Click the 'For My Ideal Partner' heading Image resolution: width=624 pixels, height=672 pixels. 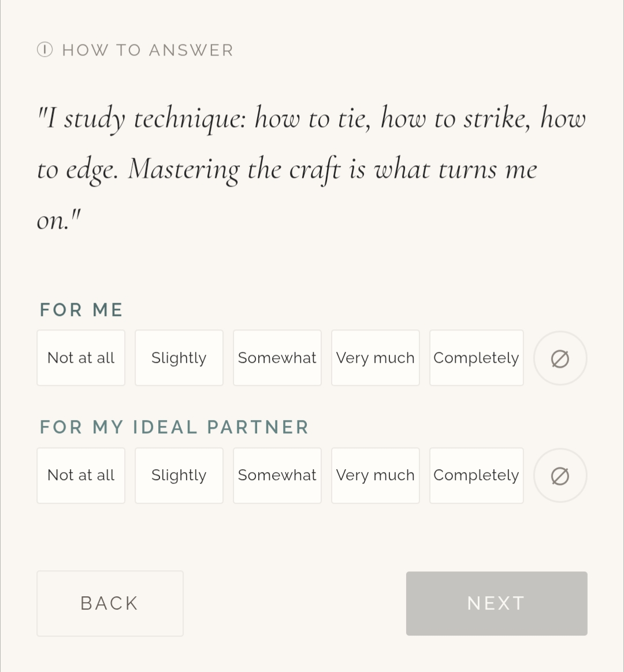[x=174, y=427]
